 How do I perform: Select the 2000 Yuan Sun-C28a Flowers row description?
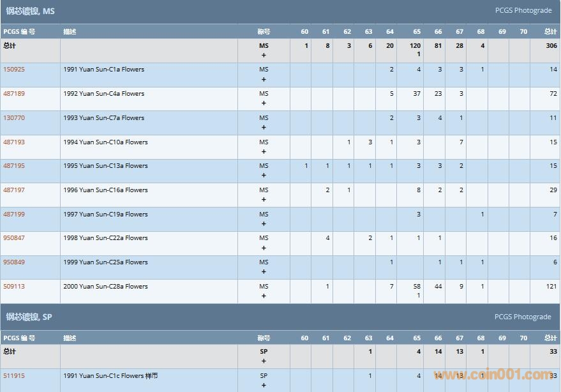(105, 287)
